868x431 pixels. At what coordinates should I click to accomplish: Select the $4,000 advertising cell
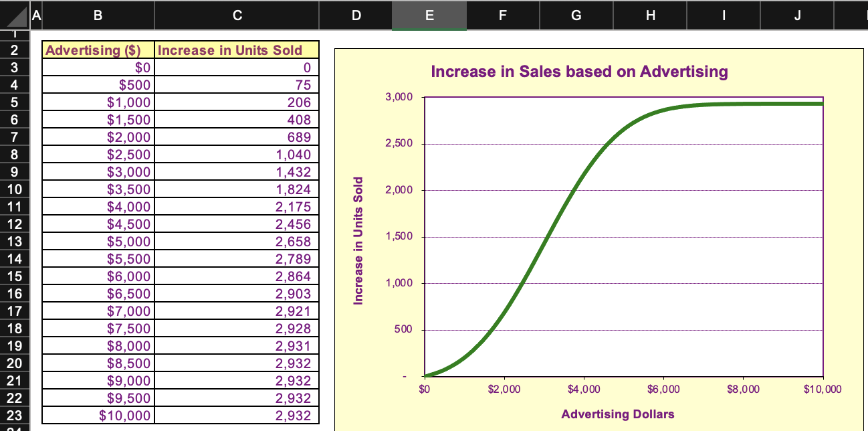coord(99,207)
